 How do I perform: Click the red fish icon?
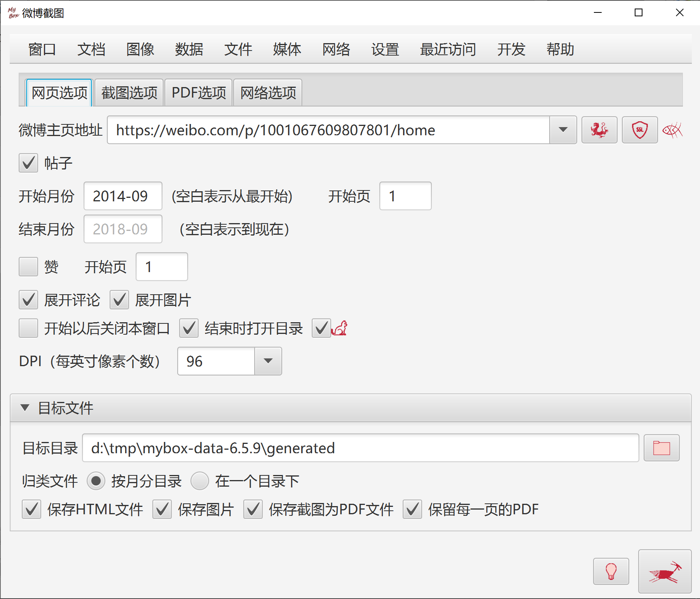tap(672, 130)
